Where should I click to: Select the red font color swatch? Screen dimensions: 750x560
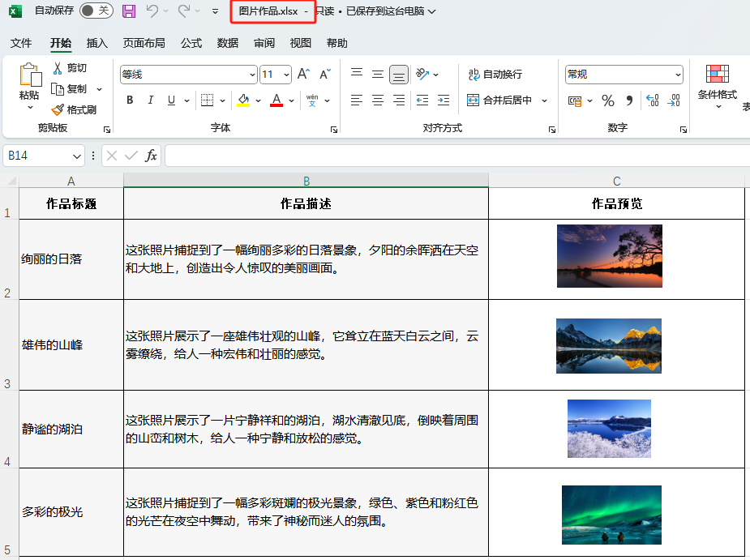276,106
